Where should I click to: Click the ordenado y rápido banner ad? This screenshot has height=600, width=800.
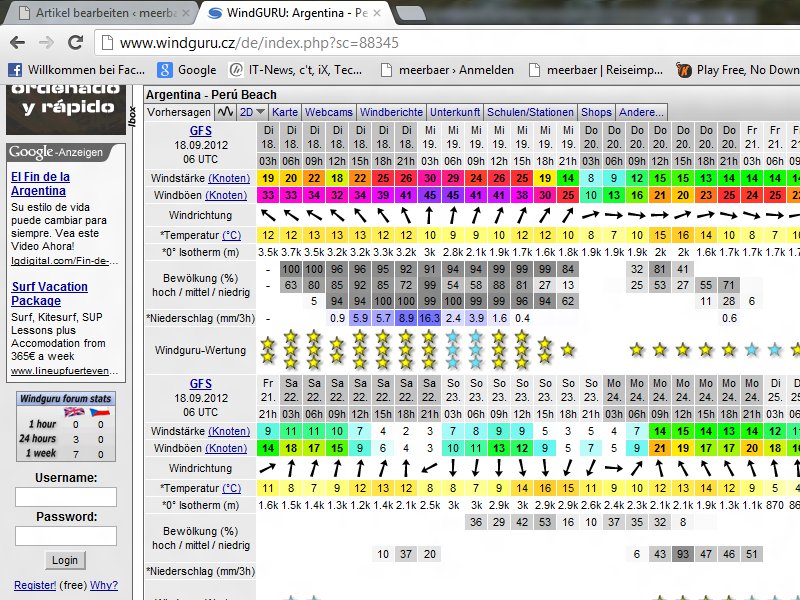(66, 110)
